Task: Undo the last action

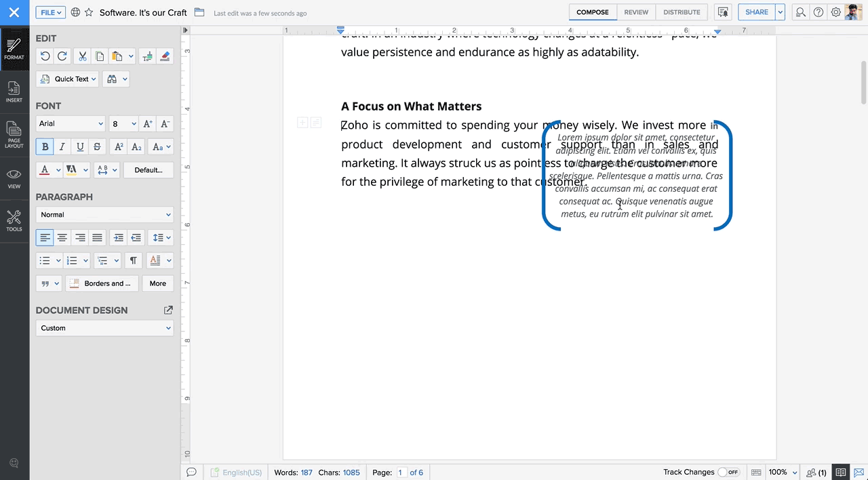Action: [x=45, y=56]
